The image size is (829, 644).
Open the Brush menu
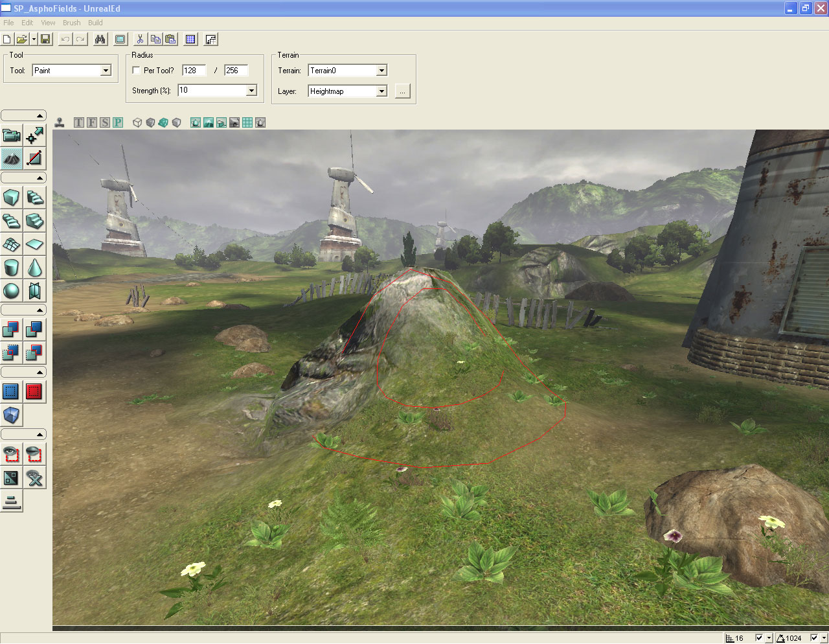coord(71,23)
